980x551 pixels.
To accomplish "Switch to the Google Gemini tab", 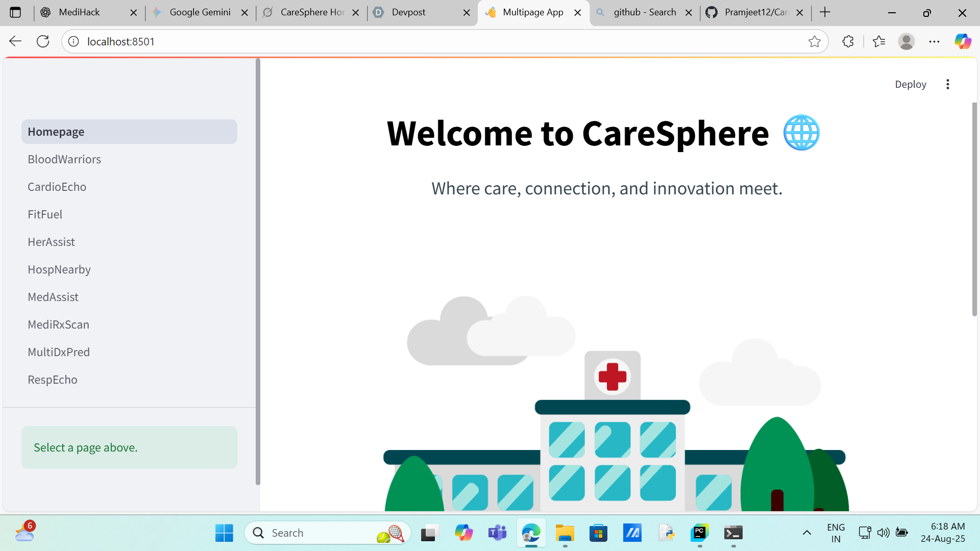I will point(200,12).
